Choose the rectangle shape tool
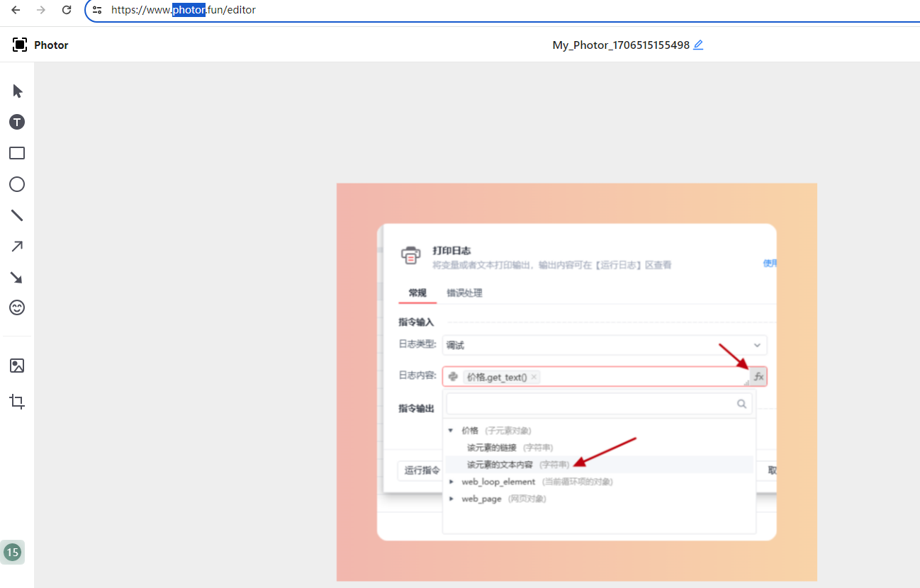The height and width of the screenshot is (588, 920). (x=17, y=153)
